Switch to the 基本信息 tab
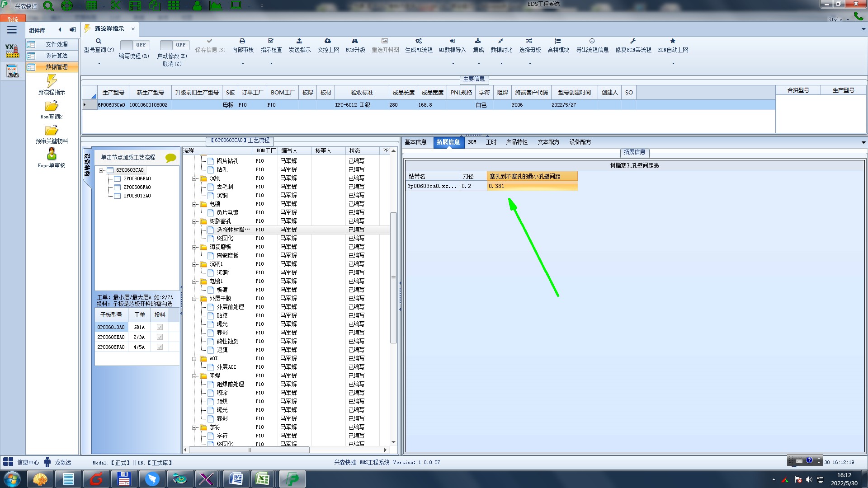Viewport: 868px width, 488px height. coord(415,142)
